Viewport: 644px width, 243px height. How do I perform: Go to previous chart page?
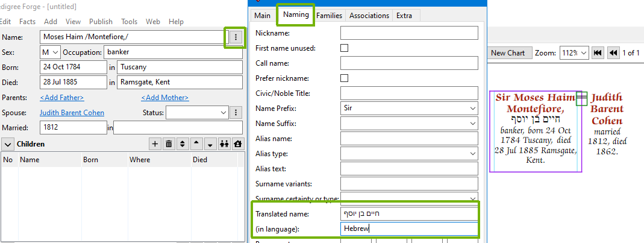tap(613, 53)
